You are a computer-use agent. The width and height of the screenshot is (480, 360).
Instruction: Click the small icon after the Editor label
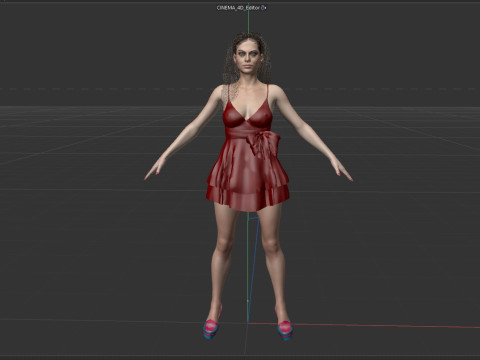(264, 8)
